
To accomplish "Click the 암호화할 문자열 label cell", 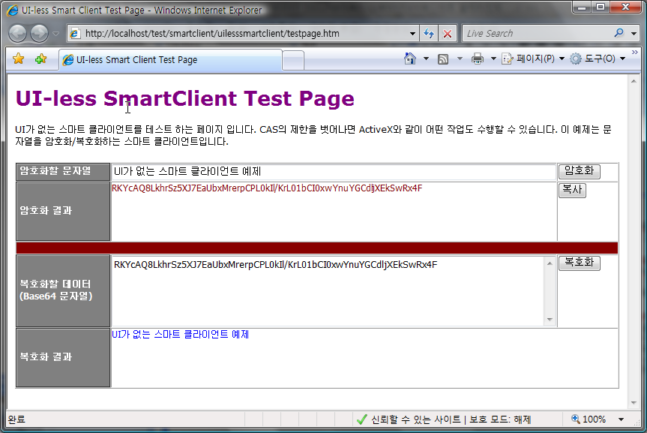I will [x=63, y=171].
